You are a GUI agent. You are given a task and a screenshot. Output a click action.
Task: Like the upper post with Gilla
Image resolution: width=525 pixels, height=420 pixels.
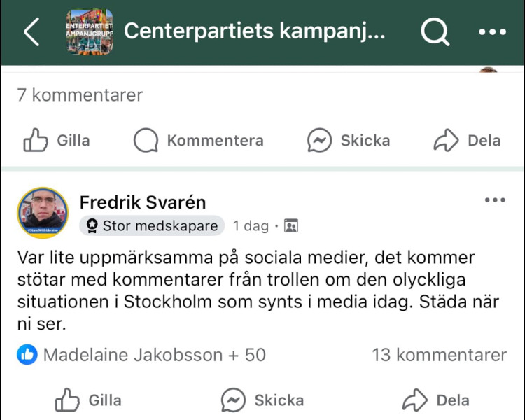pyautogui.click(x=57, y=140)
